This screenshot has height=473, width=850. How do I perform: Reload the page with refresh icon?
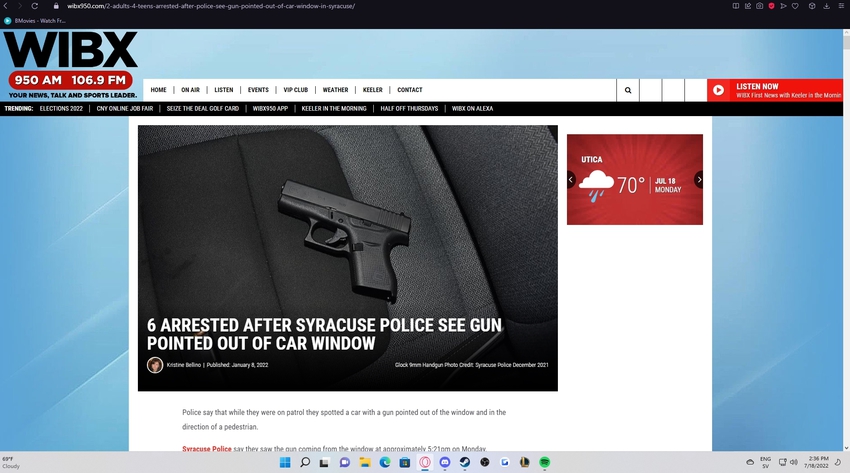34,6
